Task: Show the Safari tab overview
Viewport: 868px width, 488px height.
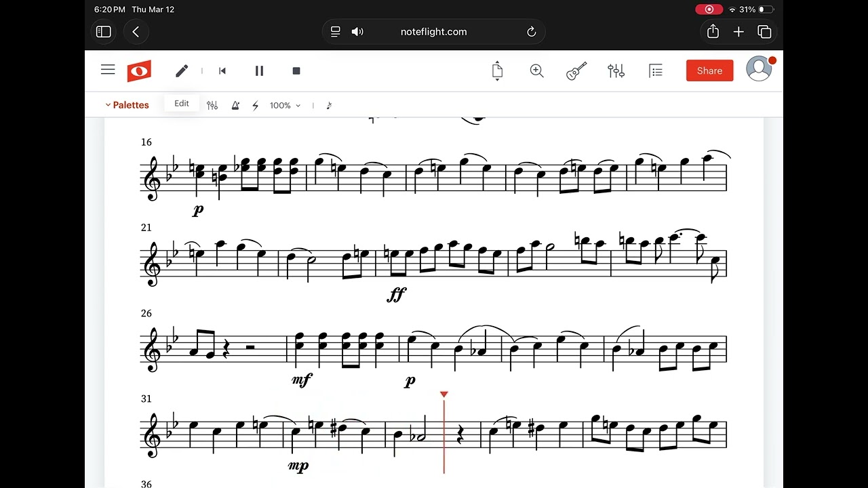Action: [764, 32]
